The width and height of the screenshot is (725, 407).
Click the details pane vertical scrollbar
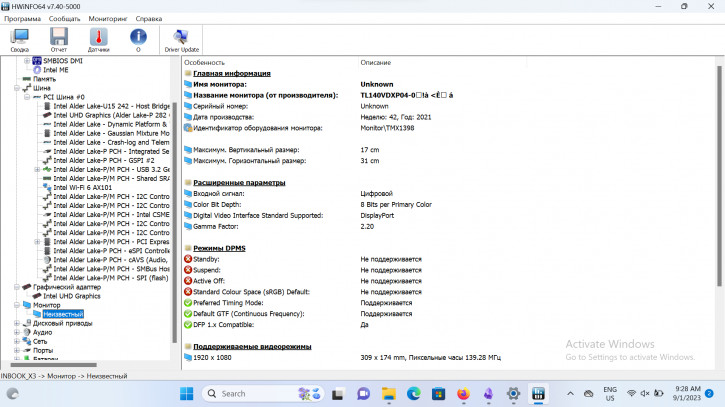coord(719,176)
